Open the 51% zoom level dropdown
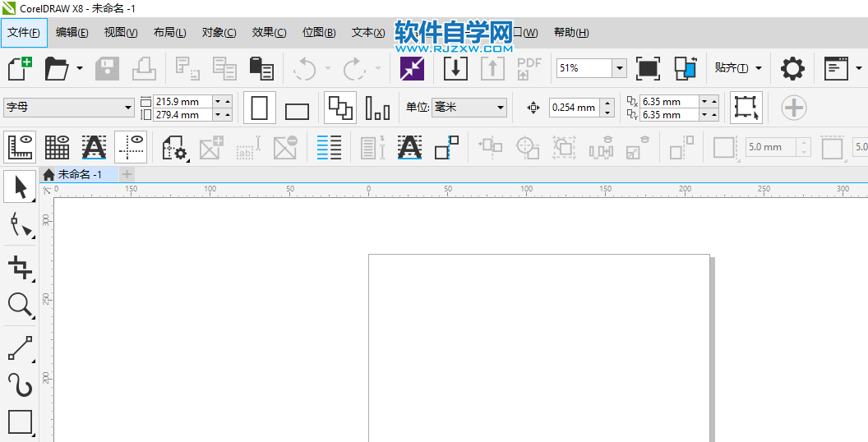The image size is (868, 442). [x=619, y=68]
